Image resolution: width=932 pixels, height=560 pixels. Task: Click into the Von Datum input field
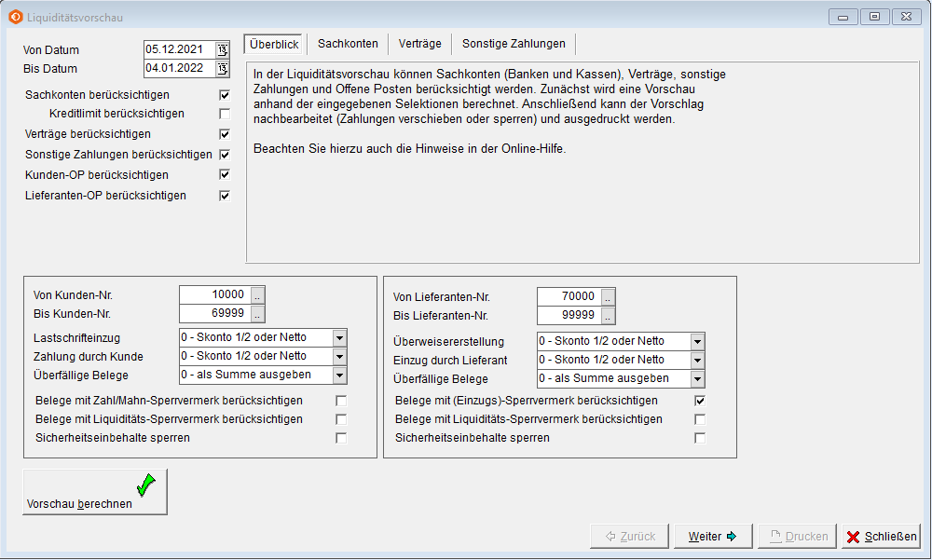(x=179, y=49)
